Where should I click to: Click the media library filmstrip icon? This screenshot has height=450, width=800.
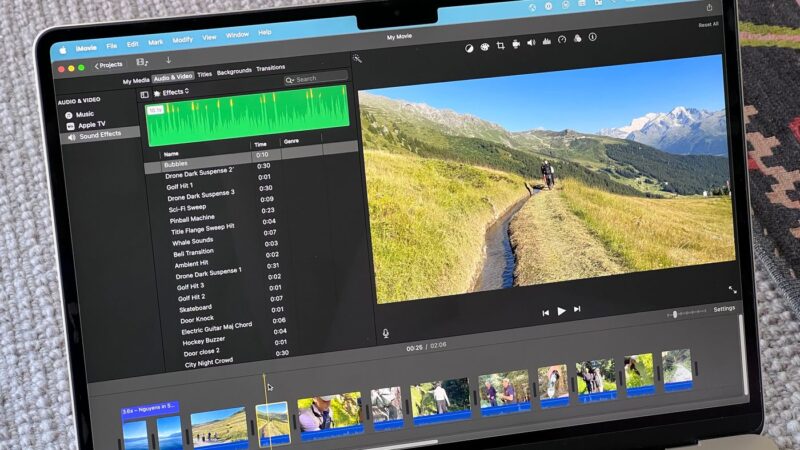142,62
